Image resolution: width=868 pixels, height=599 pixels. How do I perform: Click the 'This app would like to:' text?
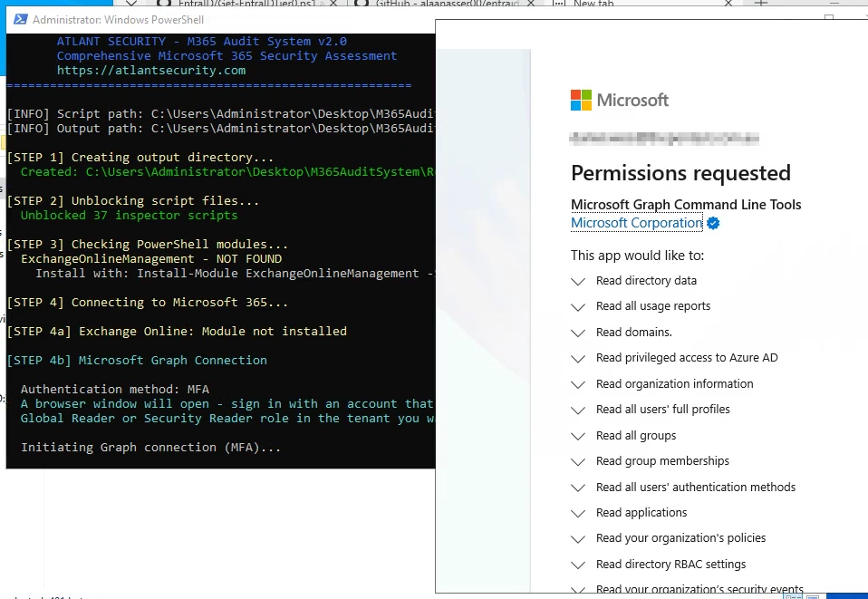click(637, 256)
